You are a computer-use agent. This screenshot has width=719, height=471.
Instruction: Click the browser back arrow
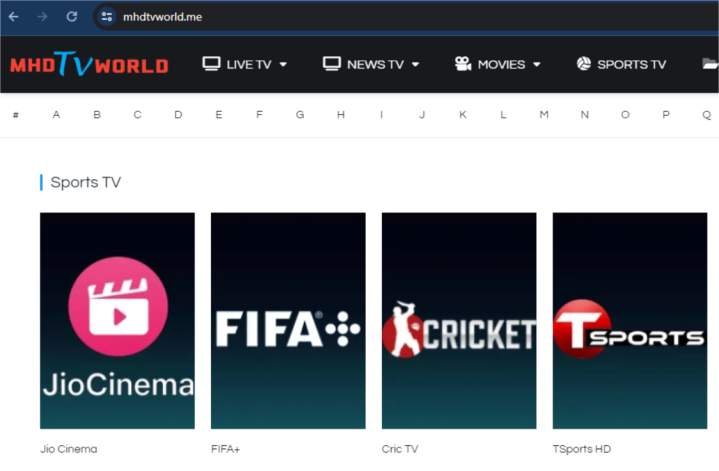pyautogui.click(x=13, y=17)
